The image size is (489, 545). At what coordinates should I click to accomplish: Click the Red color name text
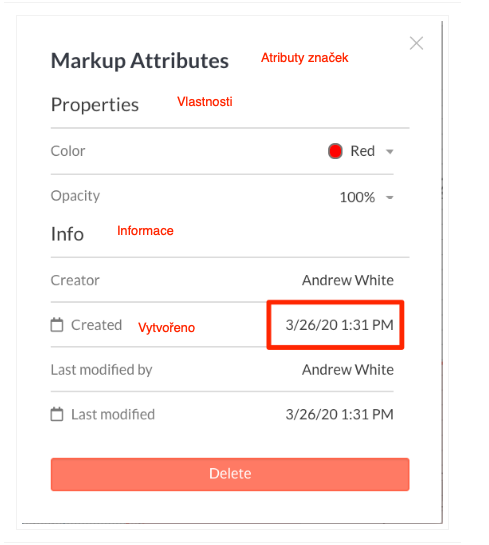pyautogui.click(x=362, y=151)
